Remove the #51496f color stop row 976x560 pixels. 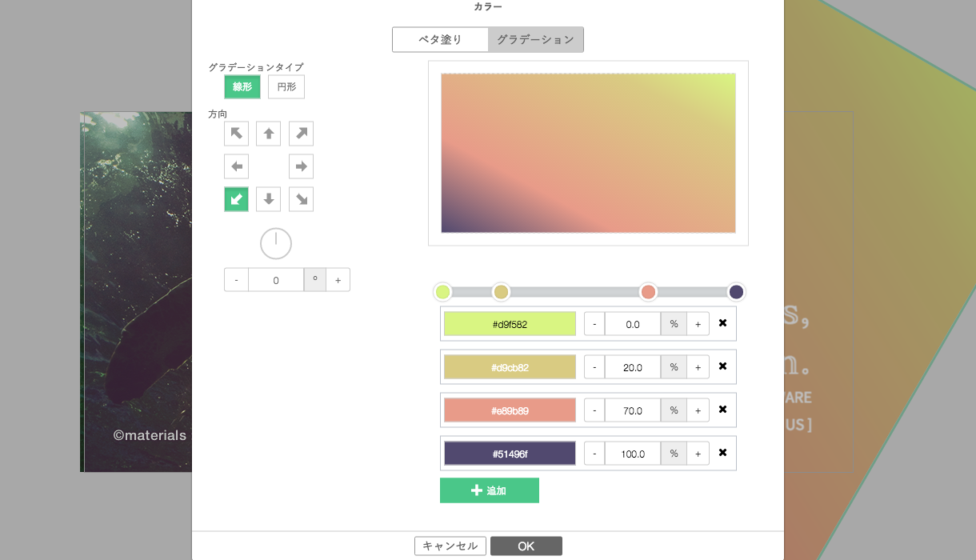pos(722,453)
